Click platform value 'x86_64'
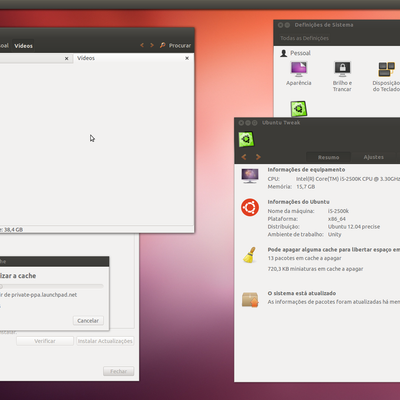 click(x=337, y=219)
